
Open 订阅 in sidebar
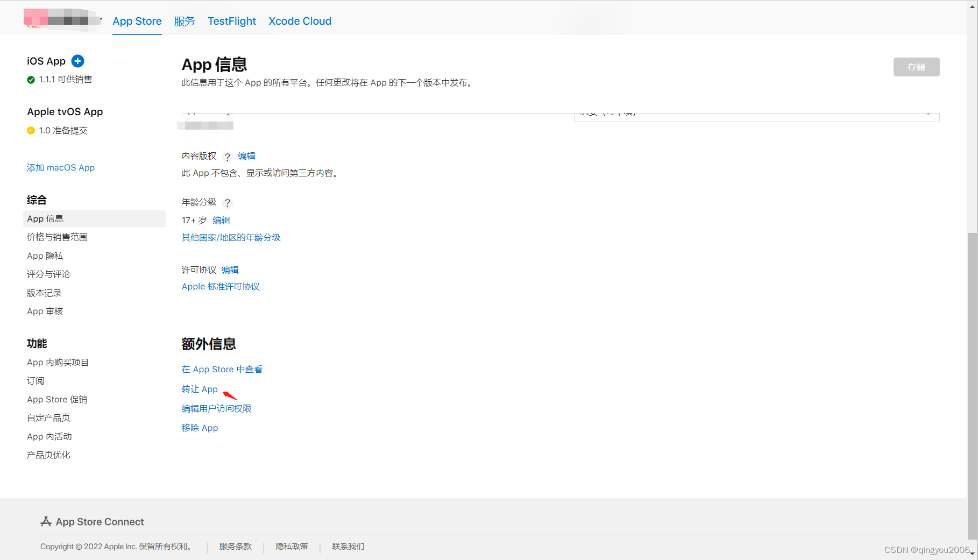pos(36,380)
